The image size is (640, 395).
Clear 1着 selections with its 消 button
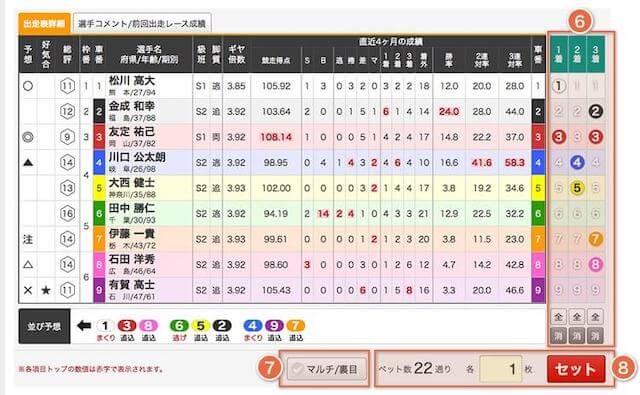tap(559, 335)
